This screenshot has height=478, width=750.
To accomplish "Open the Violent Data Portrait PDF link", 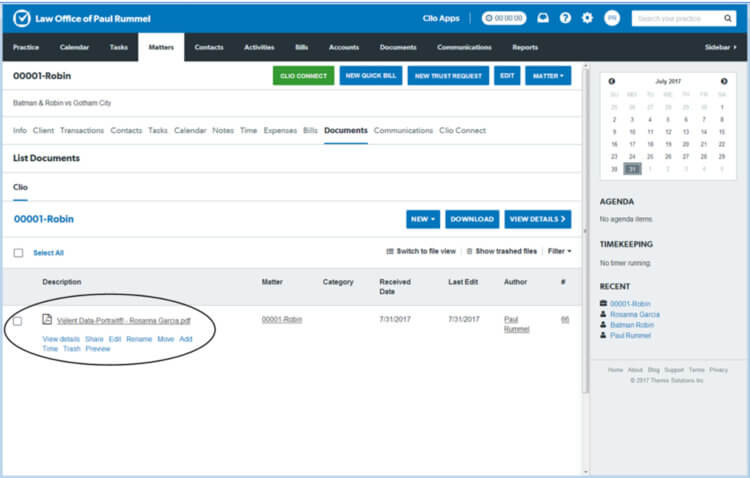I will [124, 321].
